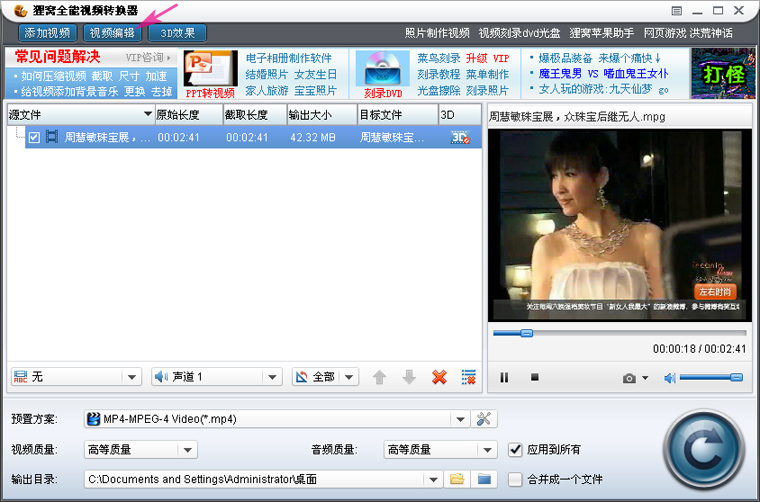This screenshot has width=760, height=502.
Task: Adjust the preview volume slider
Action: coord(711,377)
